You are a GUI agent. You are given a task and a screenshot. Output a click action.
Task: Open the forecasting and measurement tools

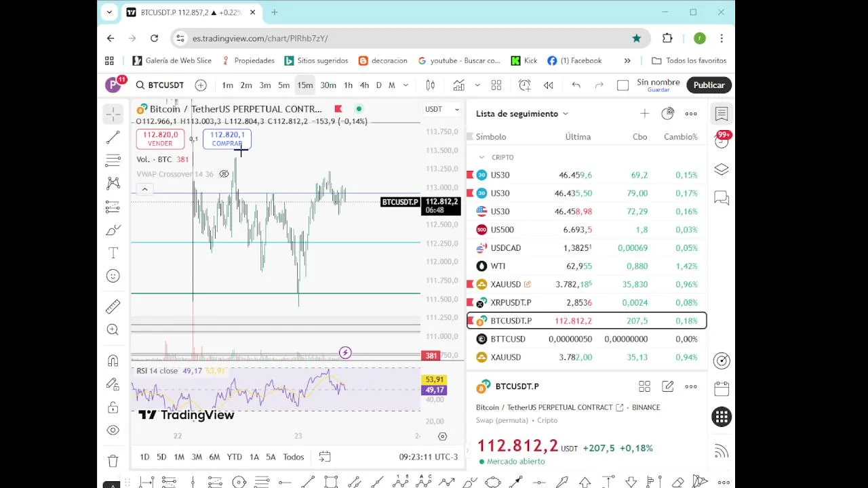click(113, 207)
